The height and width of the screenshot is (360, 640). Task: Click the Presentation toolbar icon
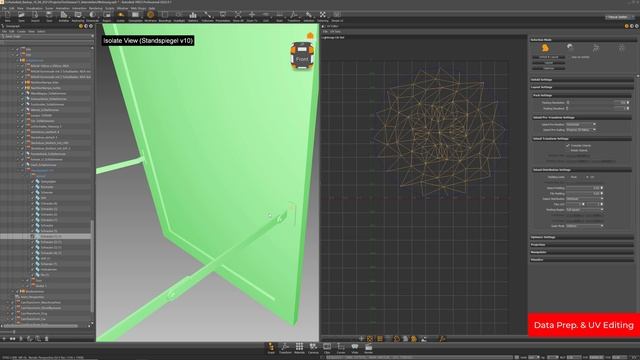223,16
